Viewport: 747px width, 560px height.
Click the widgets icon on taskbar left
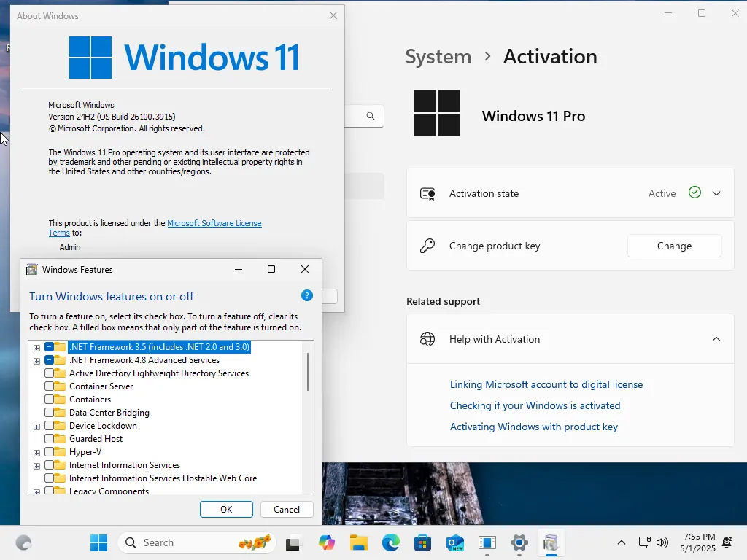pos(23,542)
